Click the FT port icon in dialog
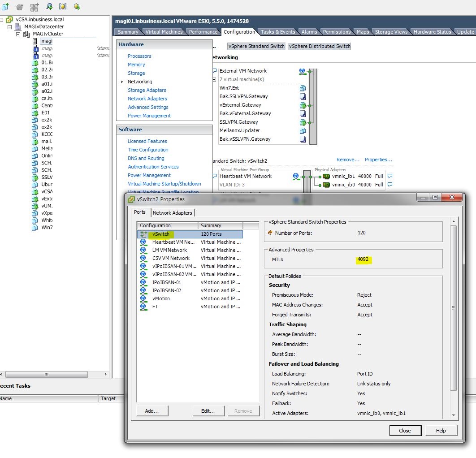Screen dimensions: 476x458 click(143, 307)
